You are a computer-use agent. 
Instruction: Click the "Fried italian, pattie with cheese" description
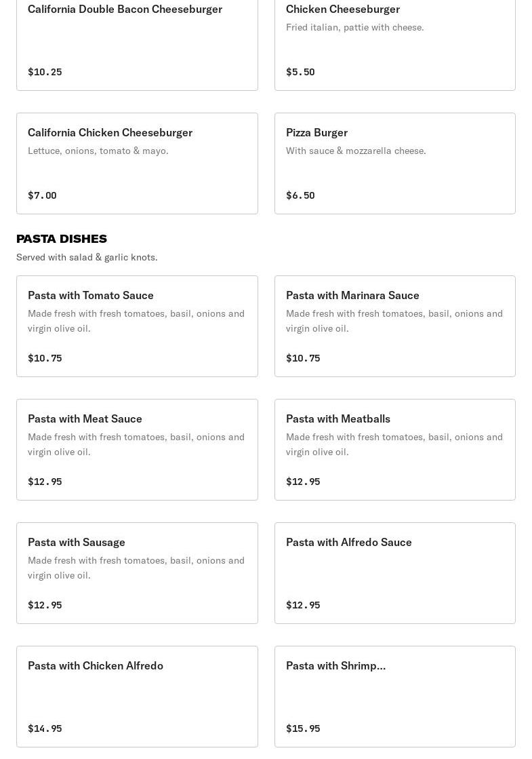click(x=354, y=27)
